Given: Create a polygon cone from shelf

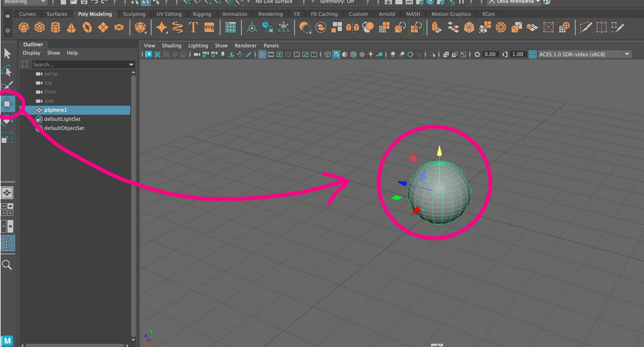Looking at the screenshot, I should (x=71, y=28).
